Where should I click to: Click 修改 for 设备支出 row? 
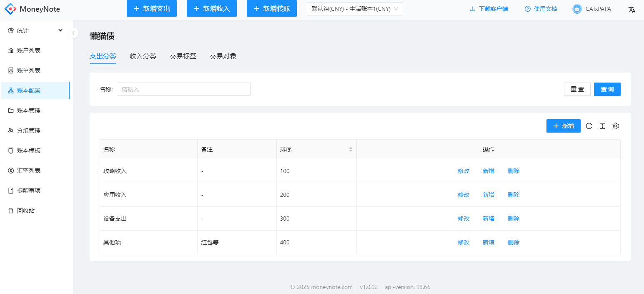[464, 219]
